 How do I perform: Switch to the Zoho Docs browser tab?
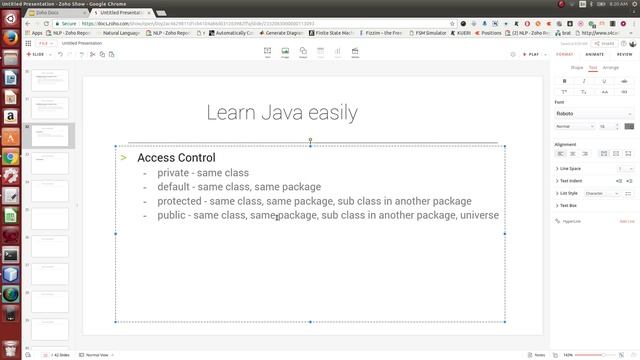coord(56,13)
